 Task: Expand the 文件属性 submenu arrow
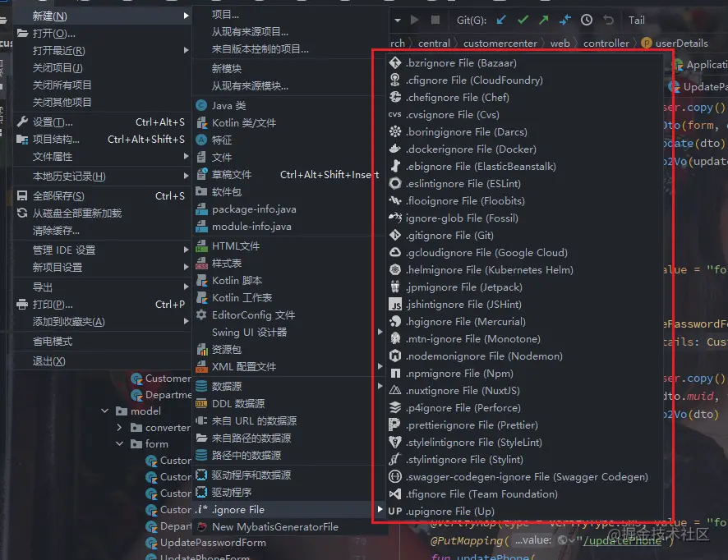tap(186, 156)
